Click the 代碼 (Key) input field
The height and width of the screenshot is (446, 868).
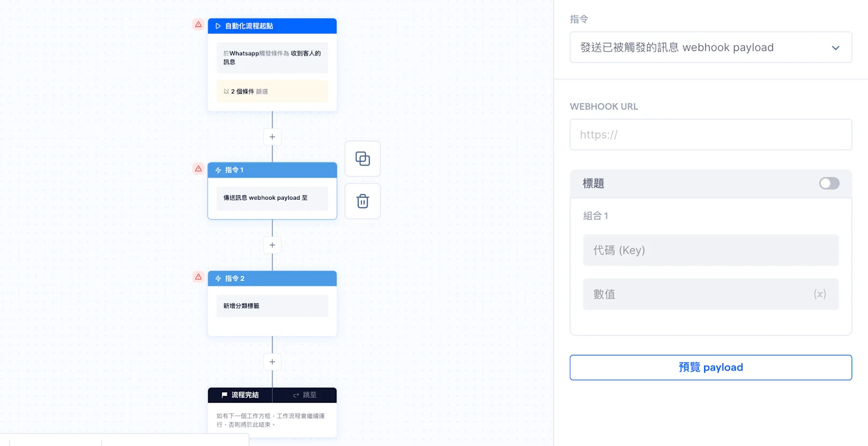point(710,250)
